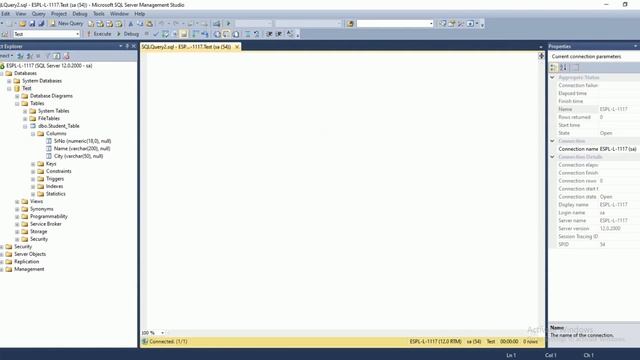Click the Alphabetical sort icon in Properties

[x=563, y=68]
